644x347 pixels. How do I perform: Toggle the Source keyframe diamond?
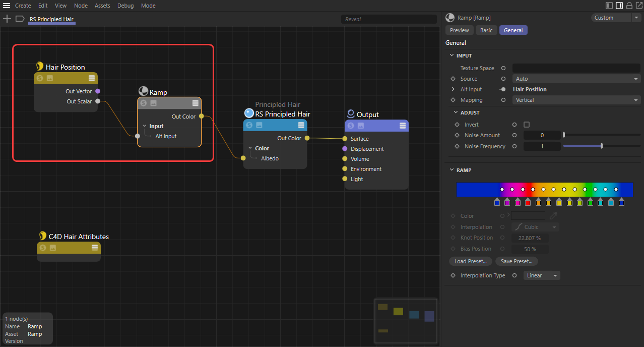point(453,79)
